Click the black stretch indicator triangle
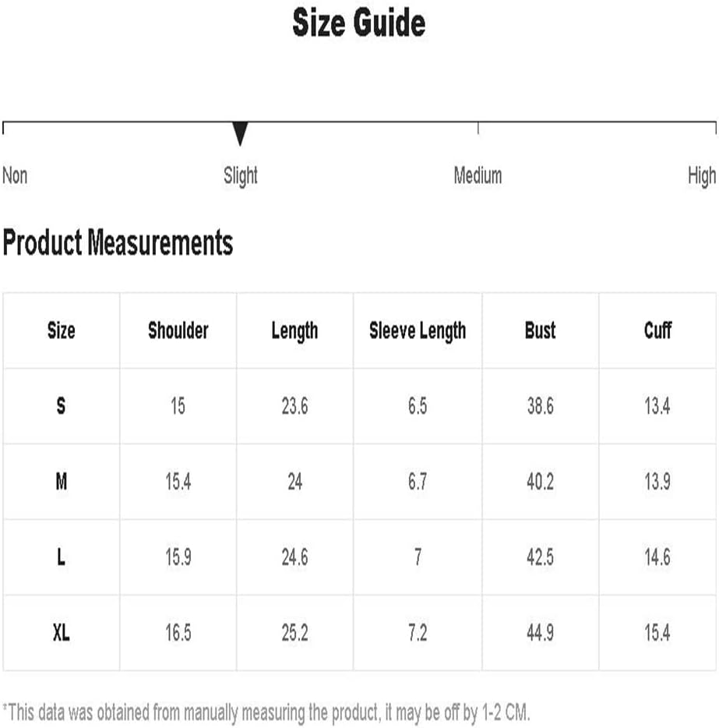The height and width of the screenshot is (728, 719). pos(240,134)
